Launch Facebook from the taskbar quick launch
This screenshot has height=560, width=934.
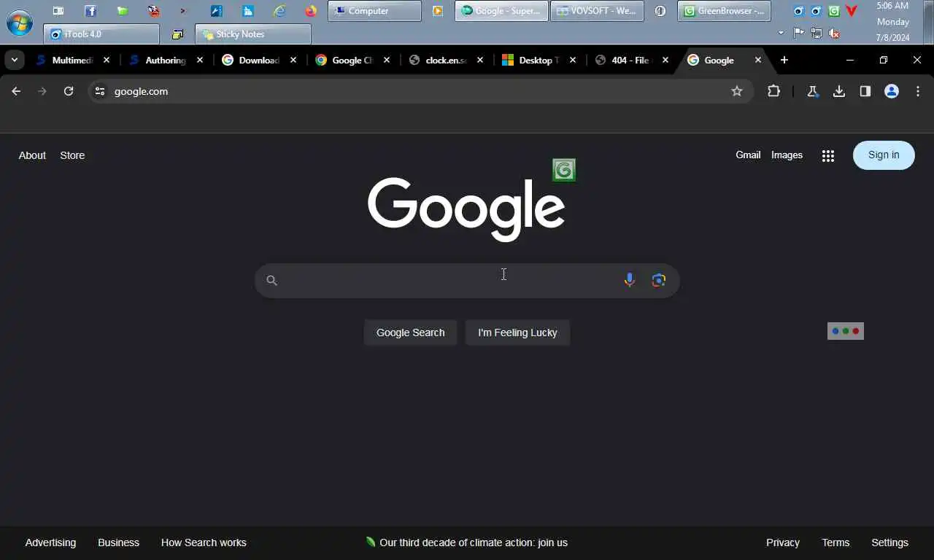click(x=90, y=11)
